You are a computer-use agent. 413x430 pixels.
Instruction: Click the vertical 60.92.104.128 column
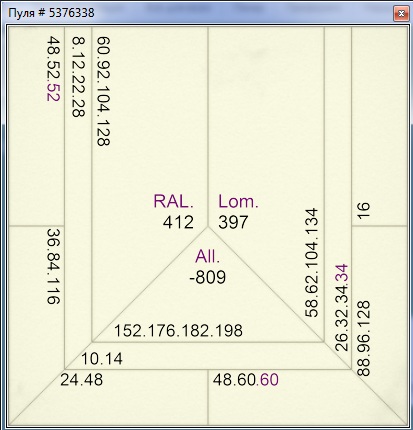pos(103,91)
